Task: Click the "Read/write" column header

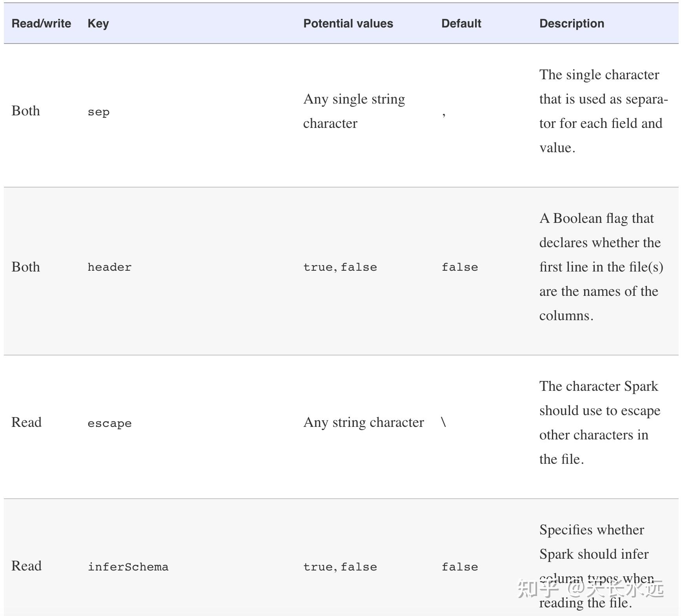Action: coord(41,24)
